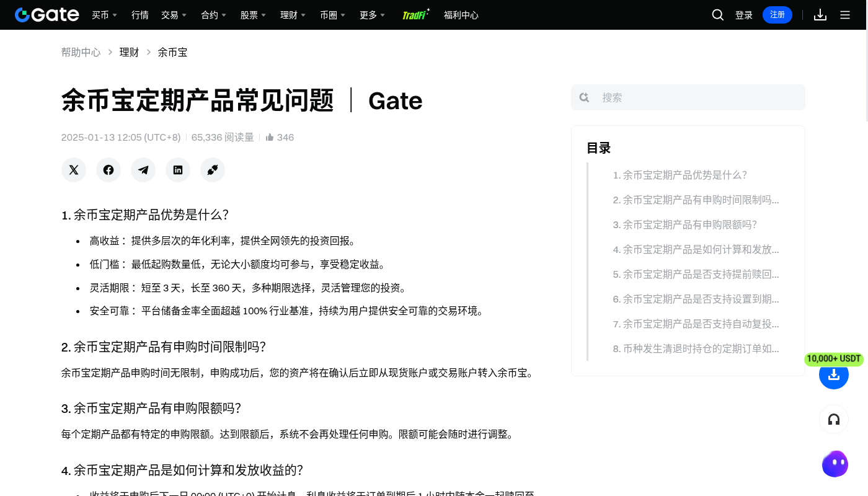
Task: Click the 高收益 bullet text
Action: point(223,241)
